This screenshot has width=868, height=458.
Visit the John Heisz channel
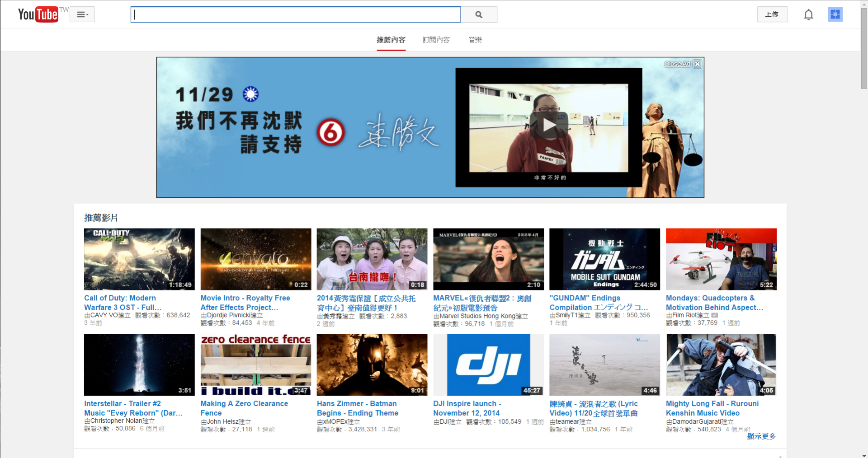point(223,422)
